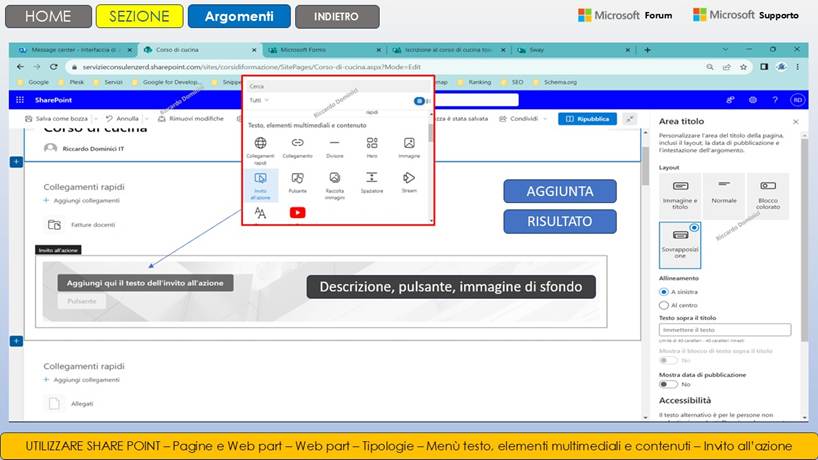Pick the Stream web part icon

409,178
